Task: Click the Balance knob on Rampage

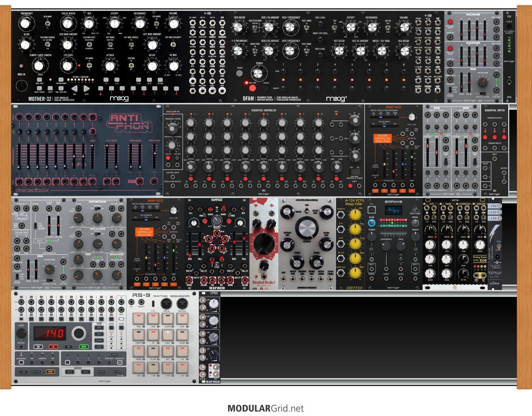Action: (x=217, y=221)
